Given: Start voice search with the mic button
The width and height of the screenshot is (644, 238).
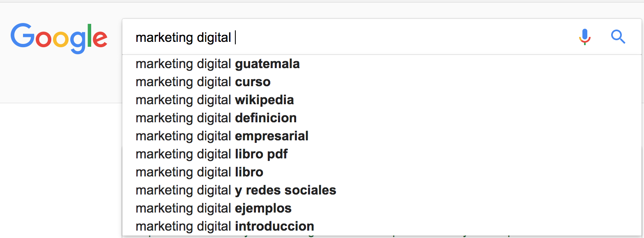Looking at the screenshot, I should (x=585, y=37).
